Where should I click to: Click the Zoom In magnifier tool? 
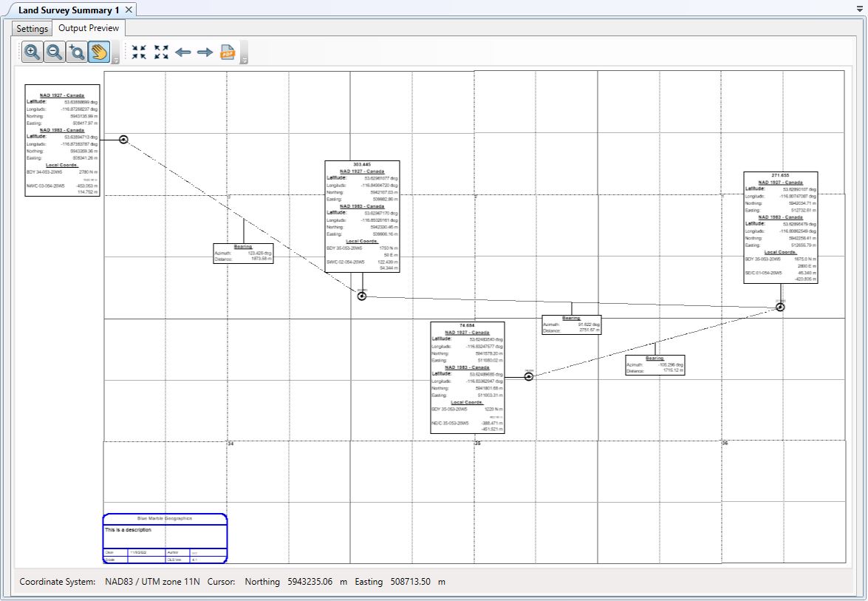coord(32,52)
